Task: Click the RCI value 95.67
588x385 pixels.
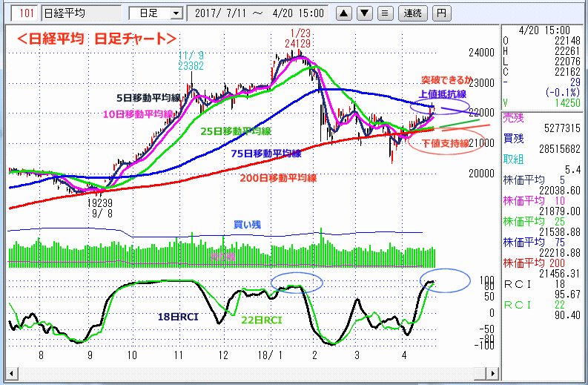Action: (x=567, y=294)
